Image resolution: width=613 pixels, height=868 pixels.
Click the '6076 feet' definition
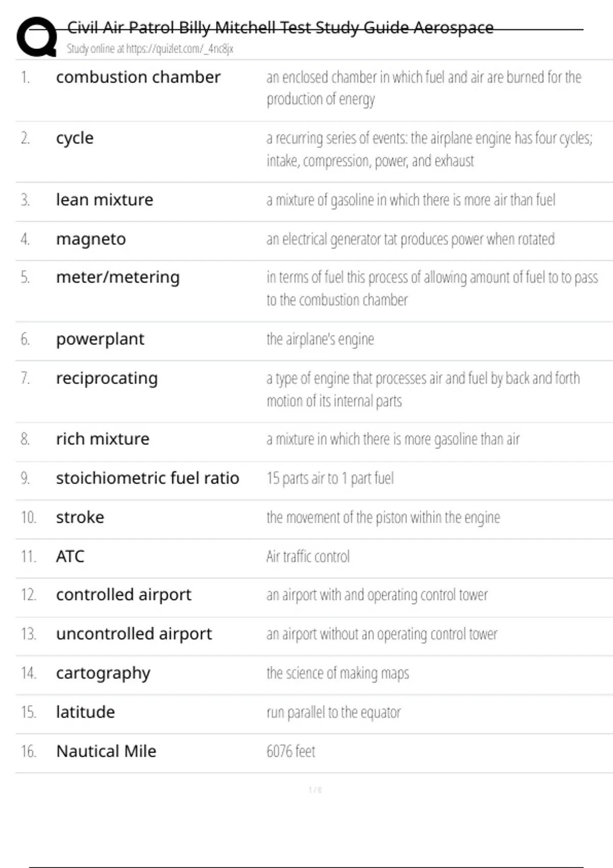click(291, 752)
